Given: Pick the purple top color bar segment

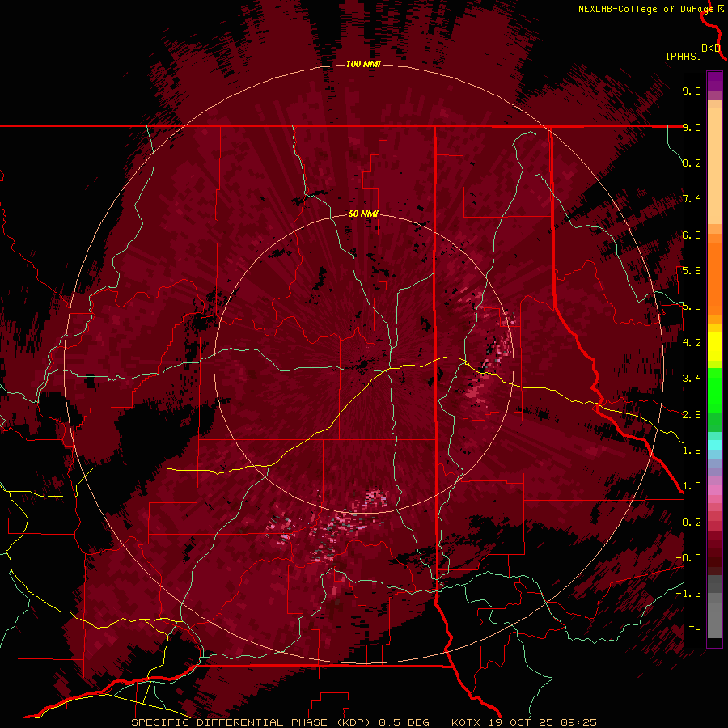Looking at the screenshot, I should [x=714, y=81].
